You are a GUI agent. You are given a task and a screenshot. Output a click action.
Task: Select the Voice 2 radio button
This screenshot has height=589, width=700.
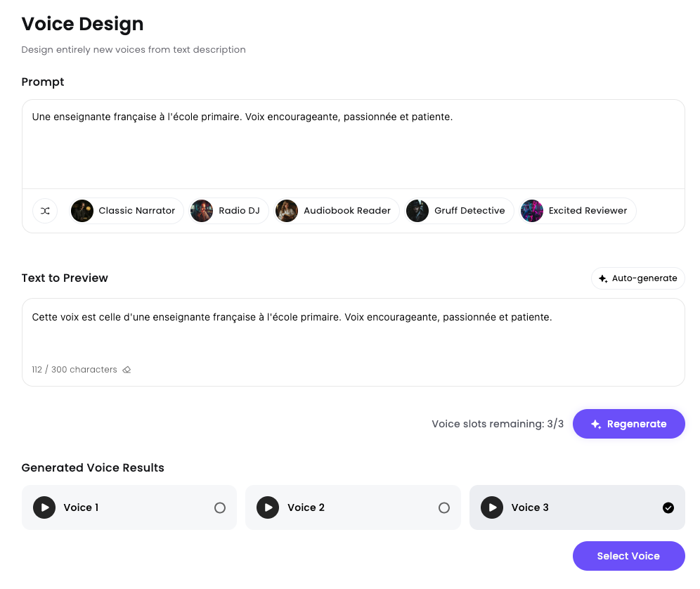[444, 507]
